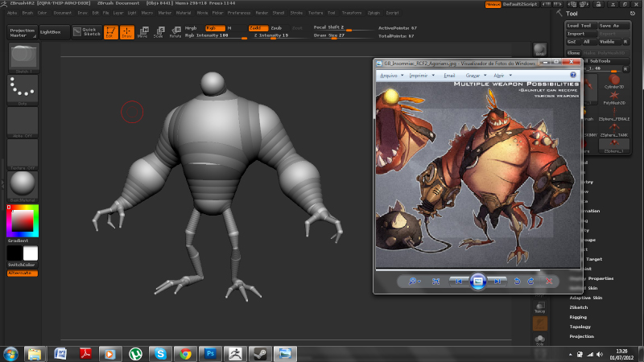Go to previous image in photo viewer
644x362 pixels.
pos(459,281)
